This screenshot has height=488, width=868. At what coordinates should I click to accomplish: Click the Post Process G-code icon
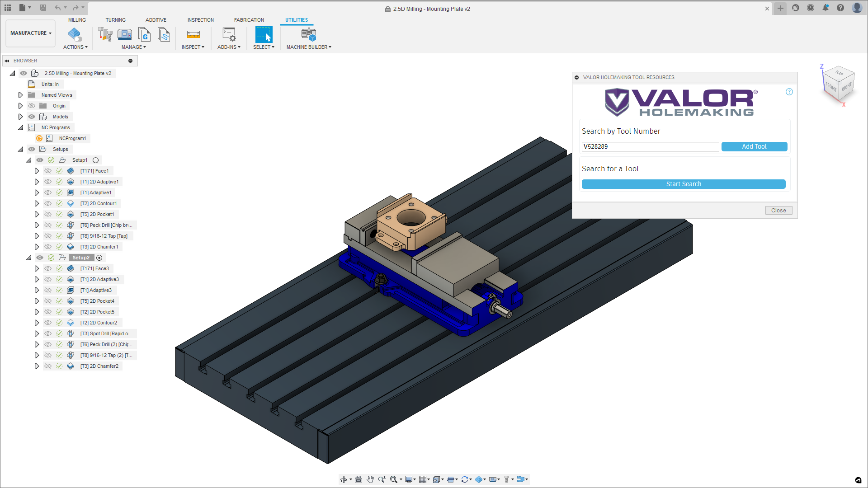[144, 34]
